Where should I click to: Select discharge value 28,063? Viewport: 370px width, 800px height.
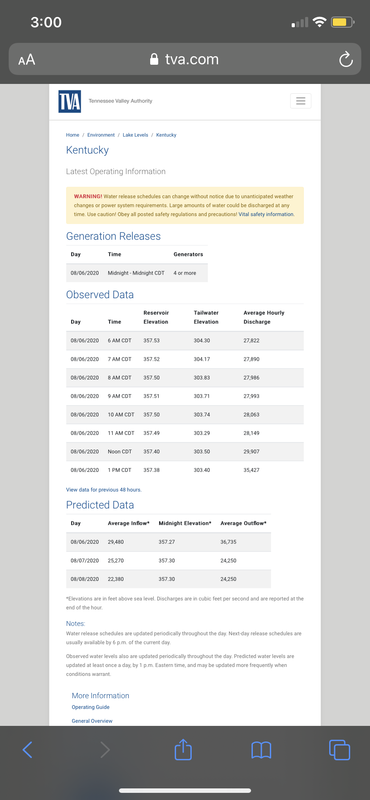click(252, 415)
